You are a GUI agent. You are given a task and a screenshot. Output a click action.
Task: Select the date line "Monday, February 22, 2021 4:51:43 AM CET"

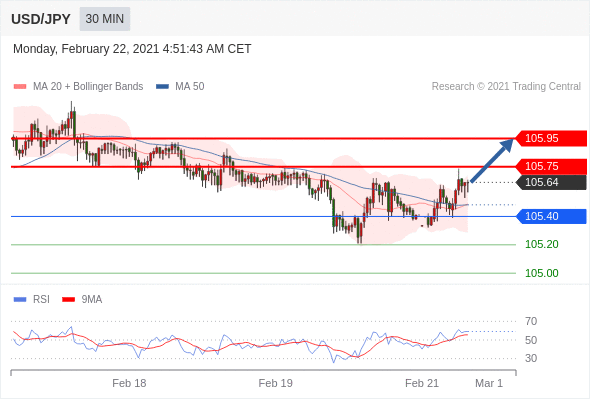[132, 49]
